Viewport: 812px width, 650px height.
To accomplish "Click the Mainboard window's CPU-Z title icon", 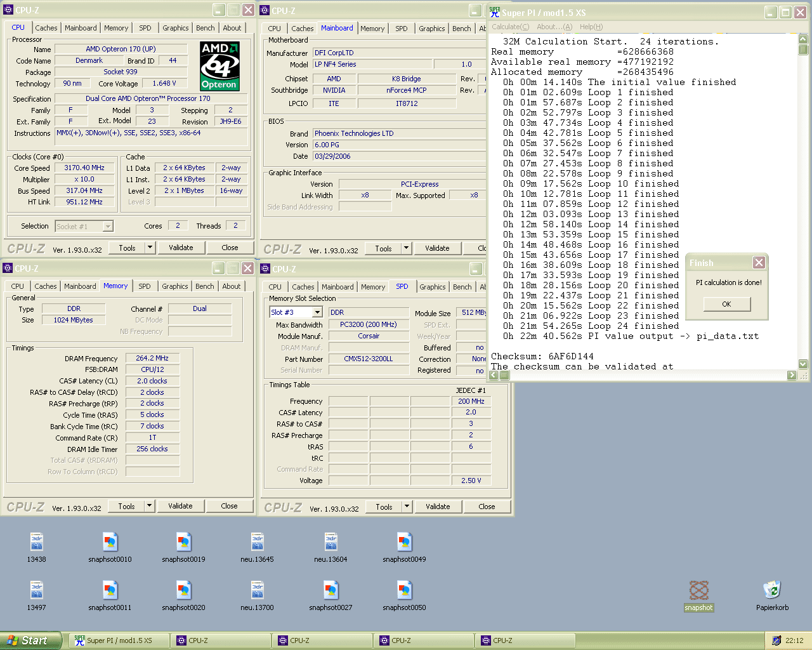I will point(265,10).
